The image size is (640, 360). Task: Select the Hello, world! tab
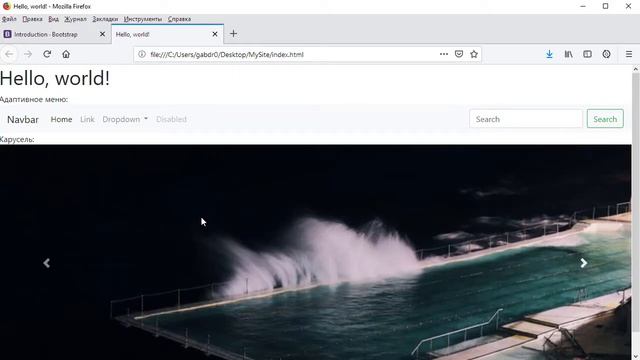tap(167, 34)
